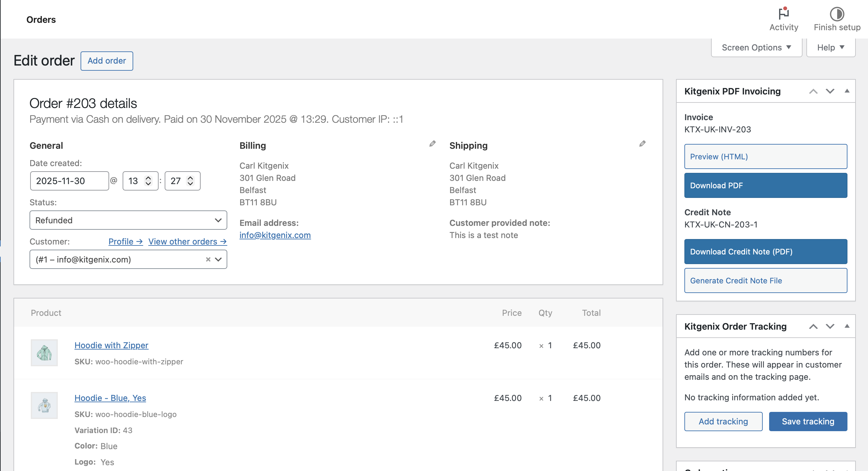
Task: Open the View other orders link
Action: [187, 241]
